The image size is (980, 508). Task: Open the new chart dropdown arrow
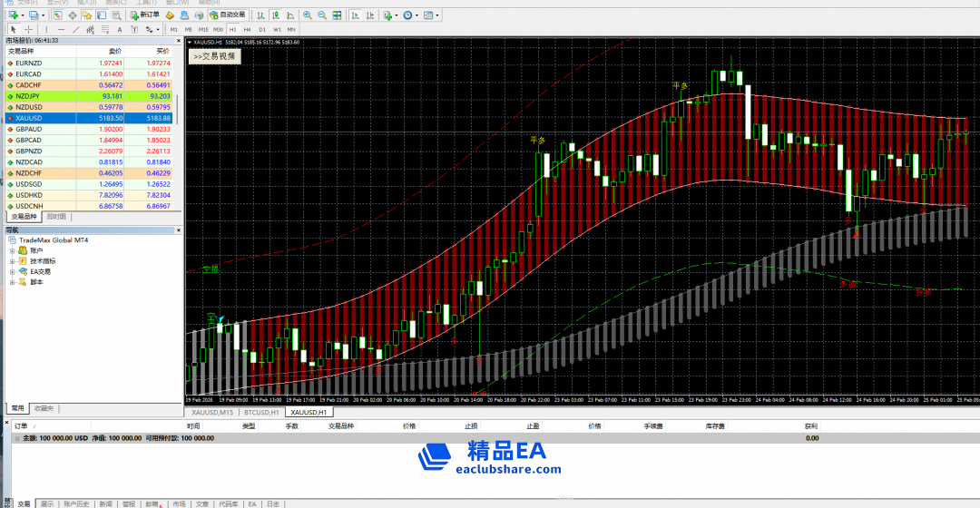pos(20,15)
